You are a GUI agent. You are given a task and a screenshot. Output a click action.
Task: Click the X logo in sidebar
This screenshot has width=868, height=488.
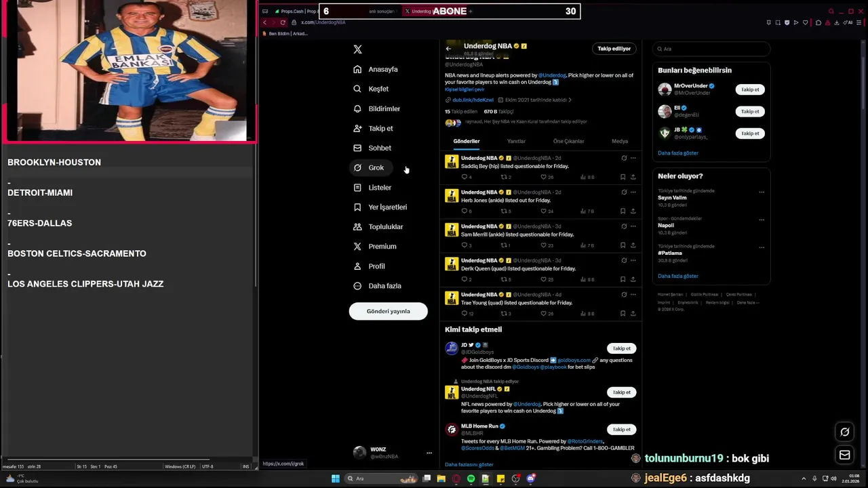pyautogui.click(x=357, y=49)
